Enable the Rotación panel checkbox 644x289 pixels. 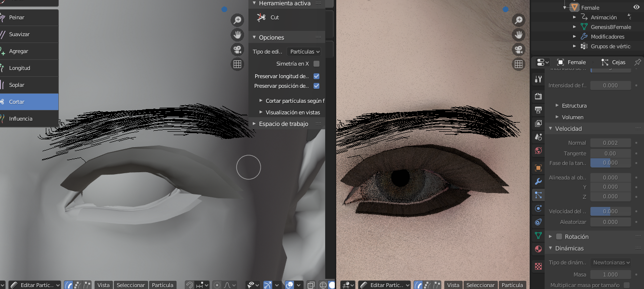pyautogui.click(x=559, y=236)
